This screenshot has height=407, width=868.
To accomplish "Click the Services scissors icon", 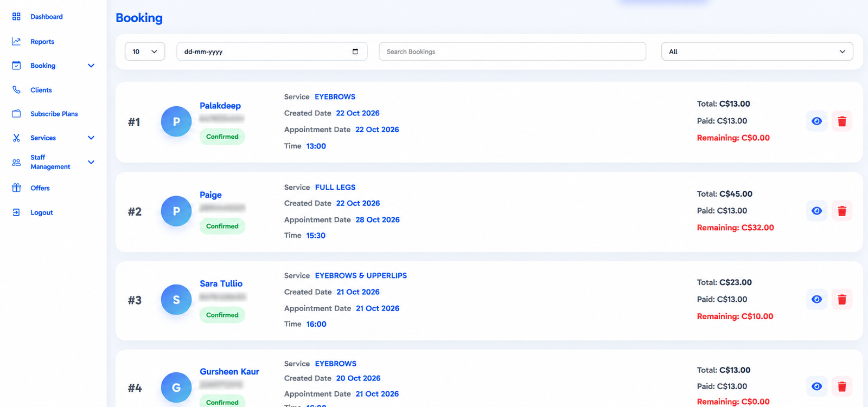I will point(16,138).
